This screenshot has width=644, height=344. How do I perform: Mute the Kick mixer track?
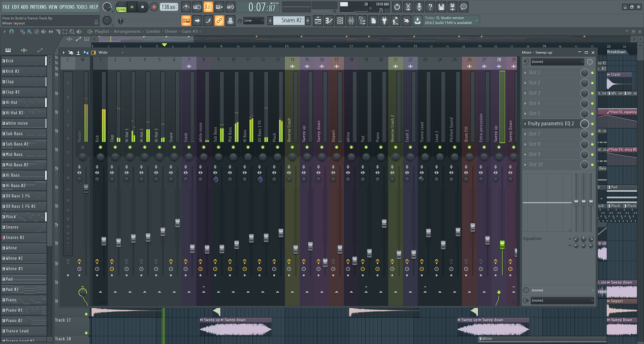point(100,147)
